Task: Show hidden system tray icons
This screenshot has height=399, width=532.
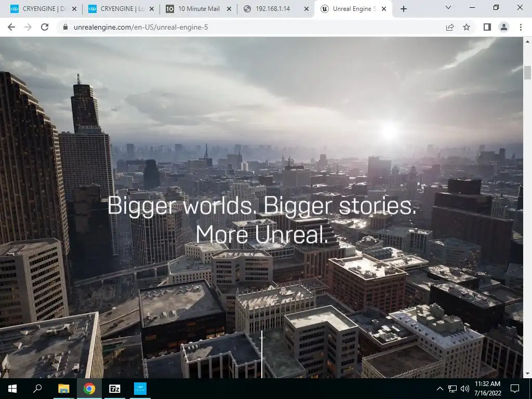Action: click(x=440, y=389)
